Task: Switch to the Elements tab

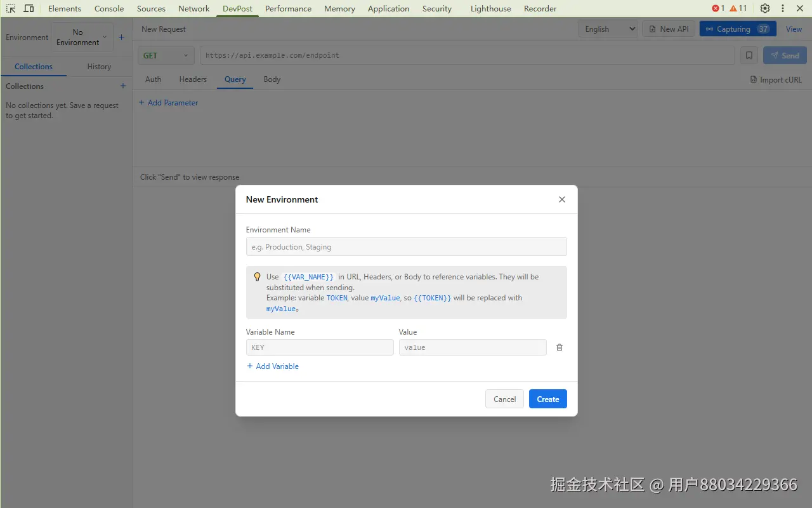Action: coord(65,8)
